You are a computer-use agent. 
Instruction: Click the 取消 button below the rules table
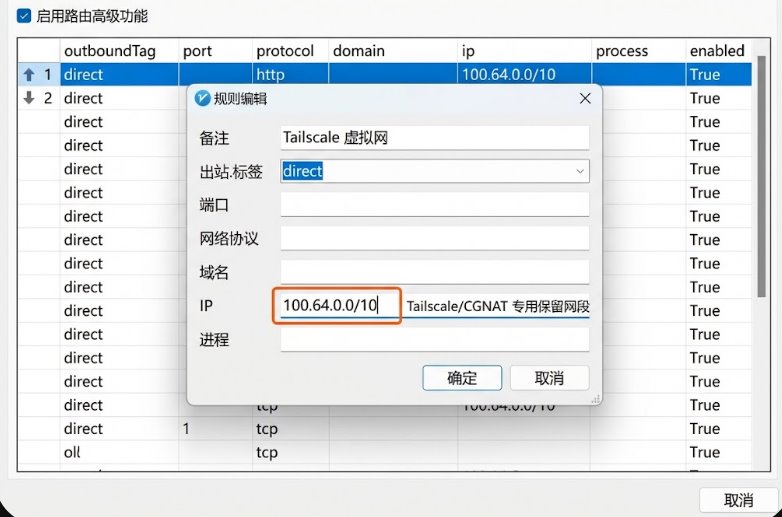(x=738, y=500)
